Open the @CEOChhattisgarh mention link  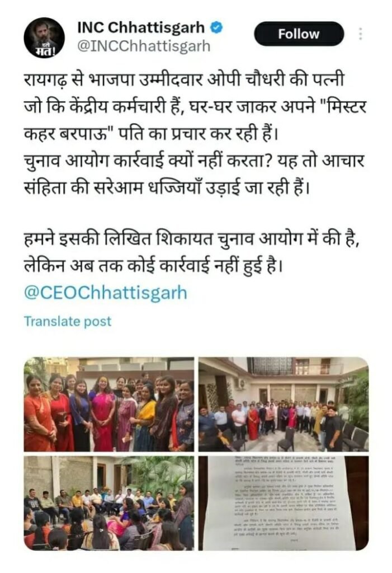106,293
